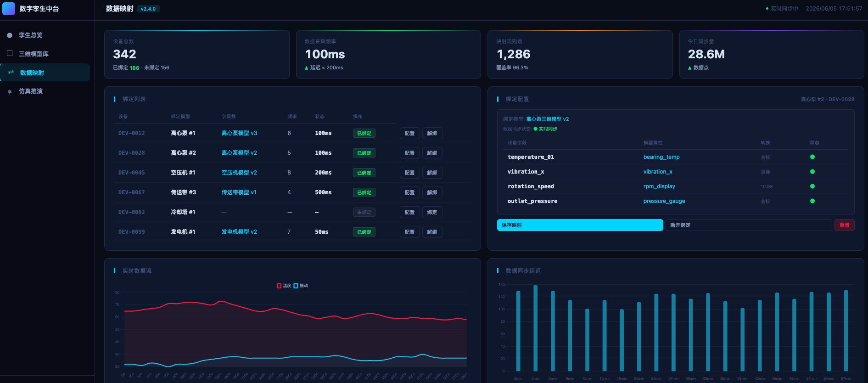868x383 pixels.
Task: Click the 断开绑定 button
Action: point(749,225)
